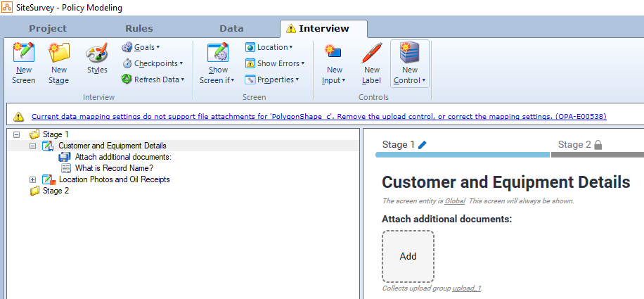Click the New Control icon
The image size is (644, 299).
pyautogui.click(x=409, y=52)
